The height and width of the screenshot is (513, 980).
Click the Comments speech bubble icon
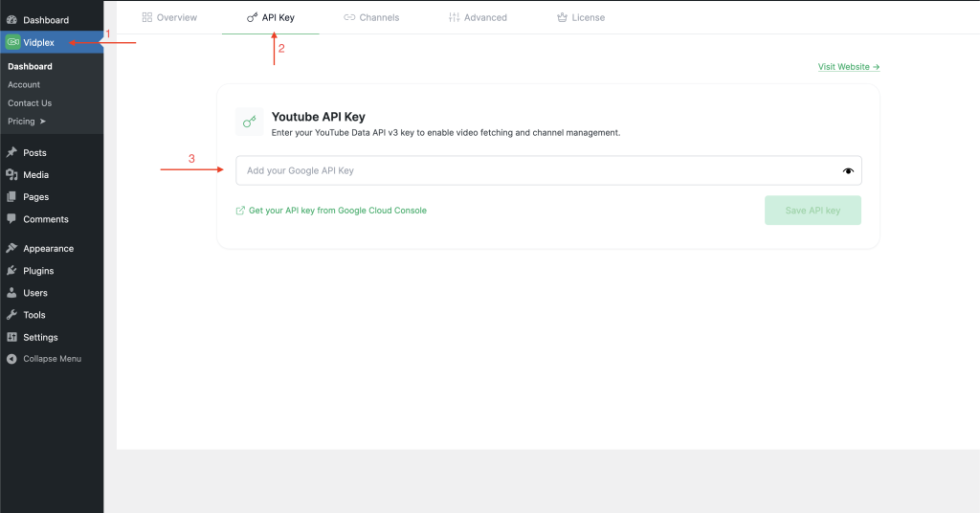pos(11,219)
